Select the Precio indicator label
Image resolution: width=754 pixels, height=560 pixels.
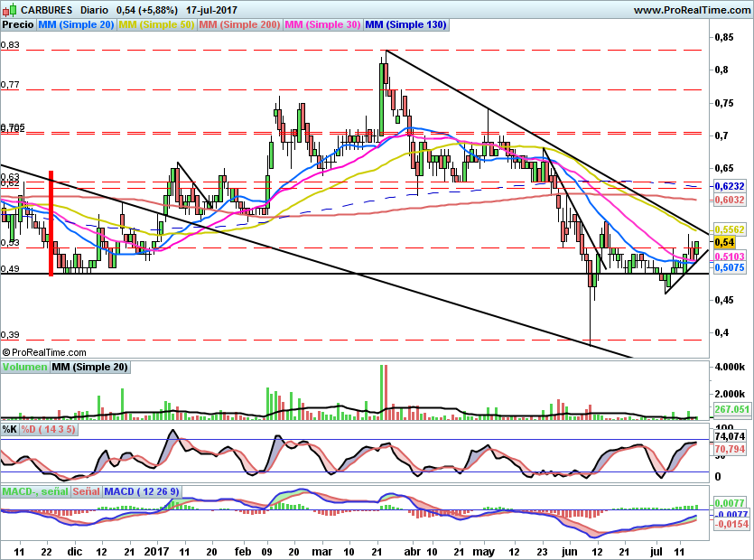click(x=18, y=25)
